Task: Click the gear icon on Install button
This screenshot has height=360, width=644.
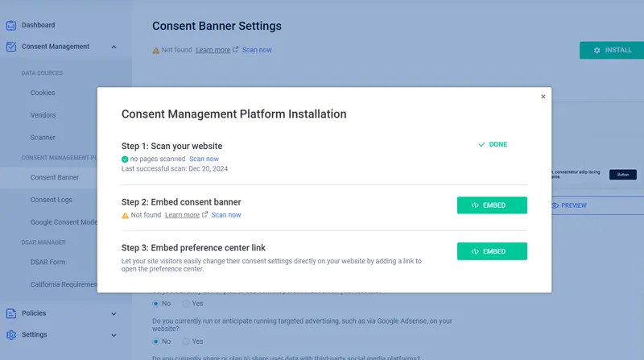Action: 597,50
